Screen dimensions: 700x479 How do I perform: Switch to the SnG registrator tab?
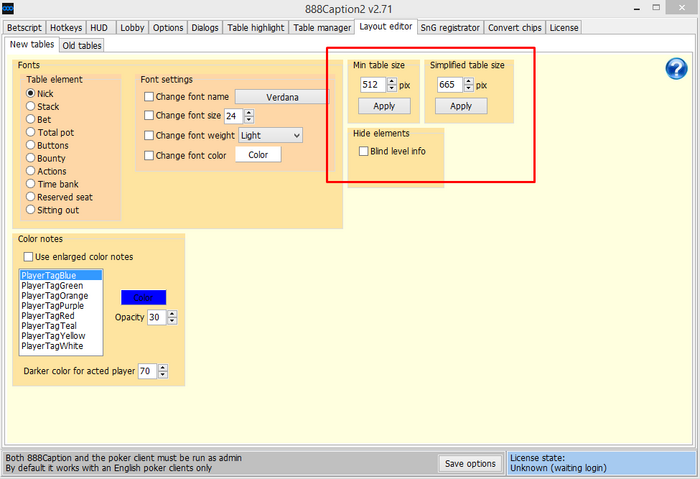pos(450,28)
